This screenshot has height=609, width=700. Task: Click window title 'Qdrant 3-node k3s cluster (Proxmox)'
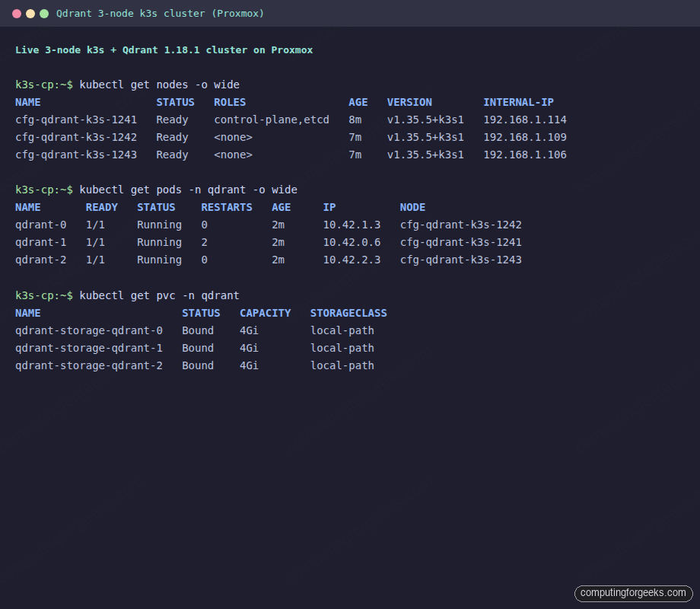click(x=160, y=14)
